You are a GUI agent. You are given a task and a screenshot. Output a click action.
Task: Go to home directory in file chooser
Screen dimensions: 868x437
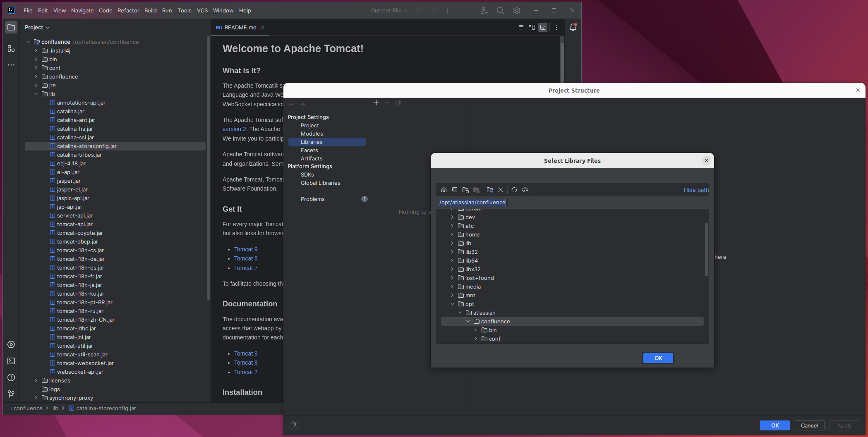[x=444, y=190]
